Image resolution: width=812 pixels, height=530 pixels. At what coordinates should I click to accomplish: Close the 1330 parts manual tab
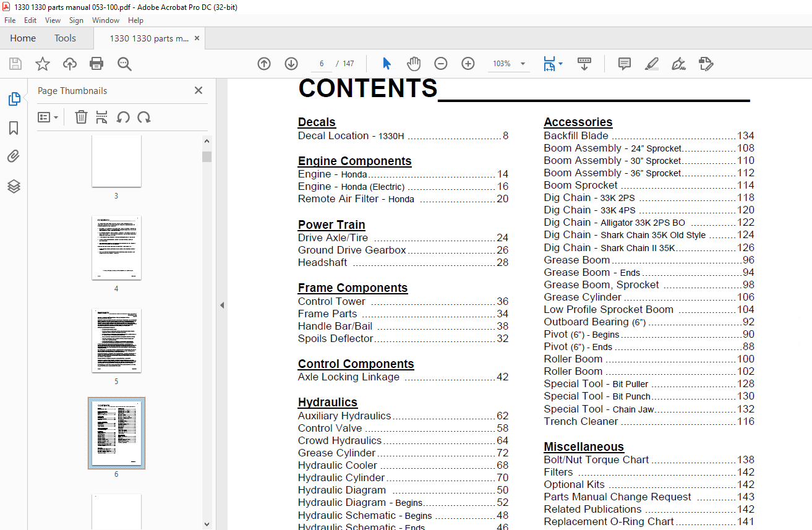pos(197,38)
